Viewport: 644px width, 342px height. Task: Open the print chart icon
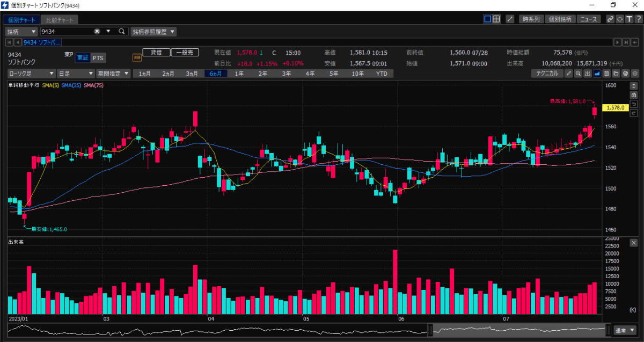625,74
